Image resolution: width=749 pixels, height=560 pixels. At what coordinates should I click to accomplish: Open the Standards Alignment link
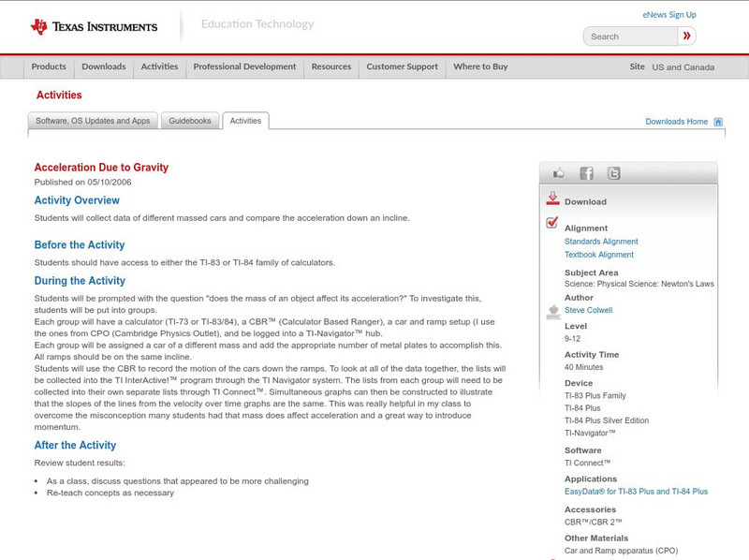604,241
